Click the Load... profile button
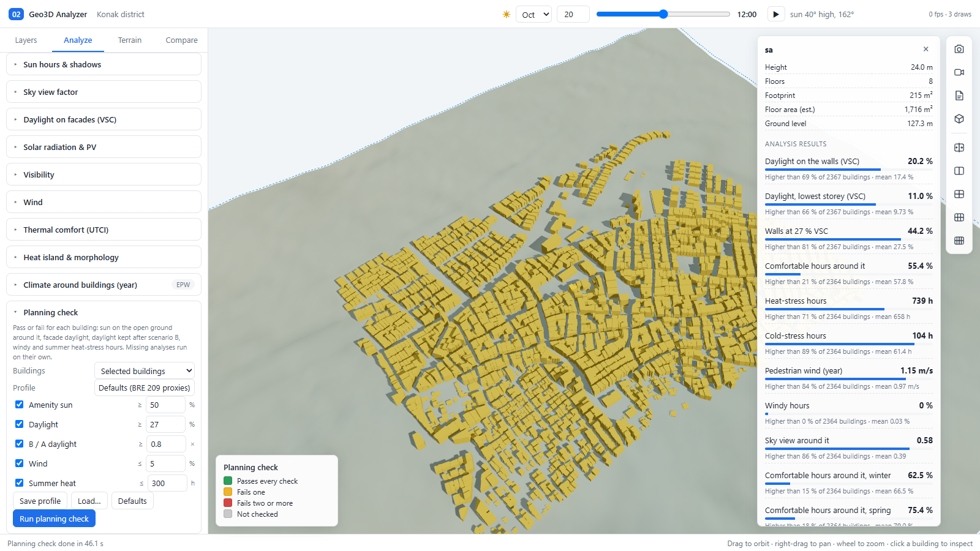This screenshot has width=980, height=551. pyautogui.click(x=89, y=501)
